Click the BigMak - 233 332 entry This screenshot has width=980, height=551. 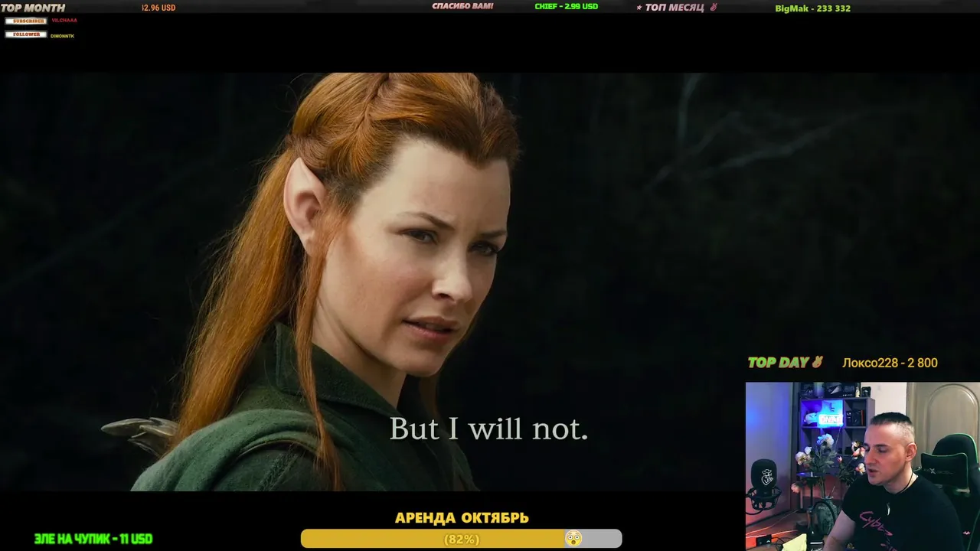[813, 8]
